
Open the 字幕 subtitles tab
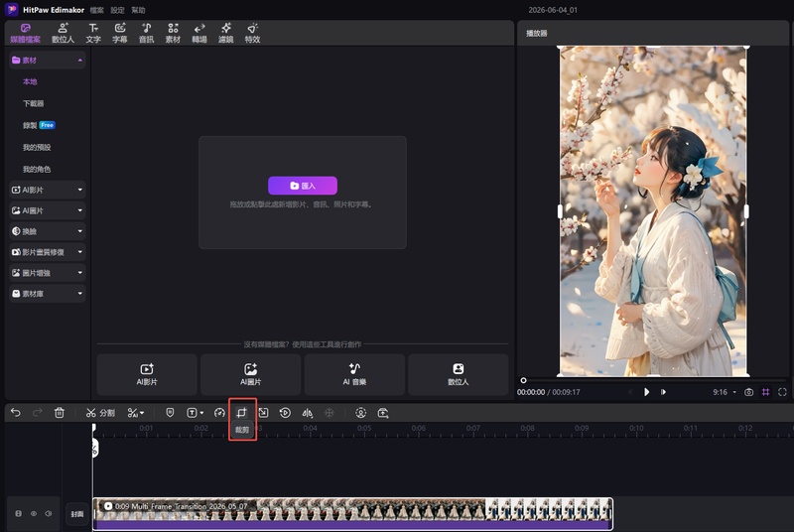point(119,33)
